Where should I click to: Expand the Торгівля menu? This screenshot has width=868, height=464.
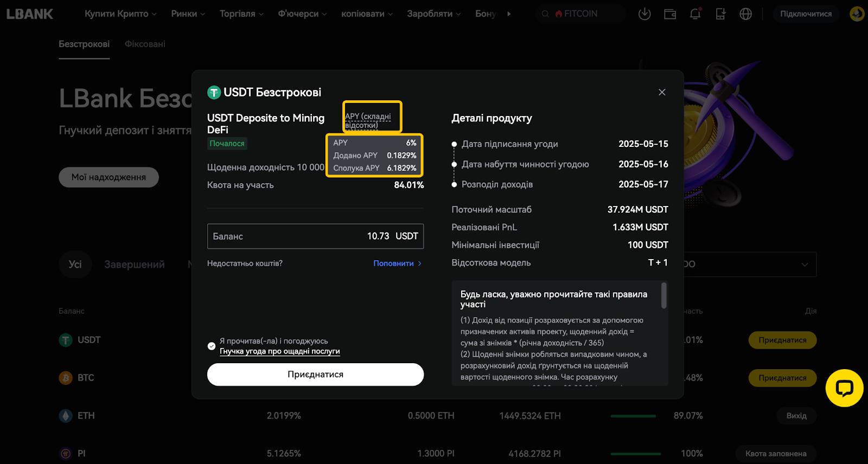click(x=241, y=14)
